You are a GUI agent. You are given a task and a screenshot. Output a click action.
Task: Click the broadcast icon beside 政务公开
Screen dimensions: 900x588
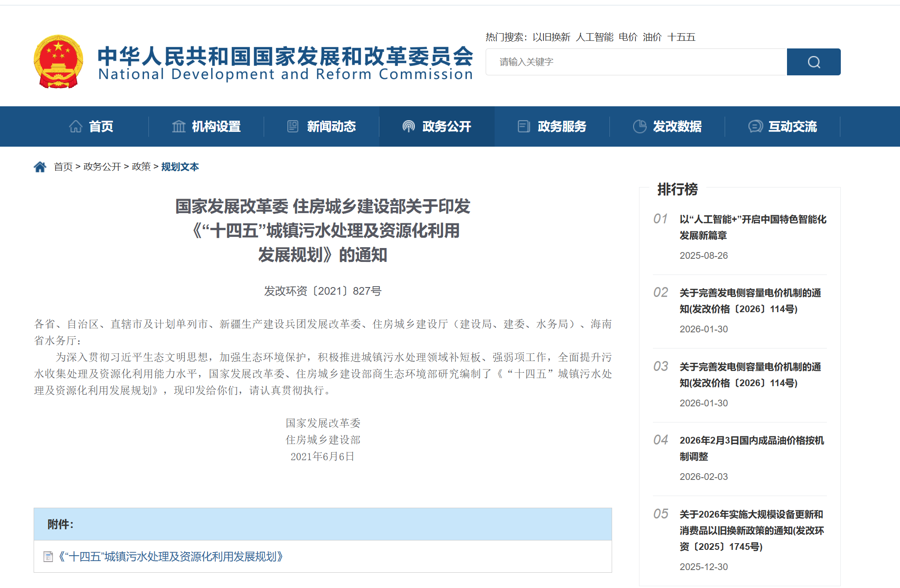click(409, 126)
